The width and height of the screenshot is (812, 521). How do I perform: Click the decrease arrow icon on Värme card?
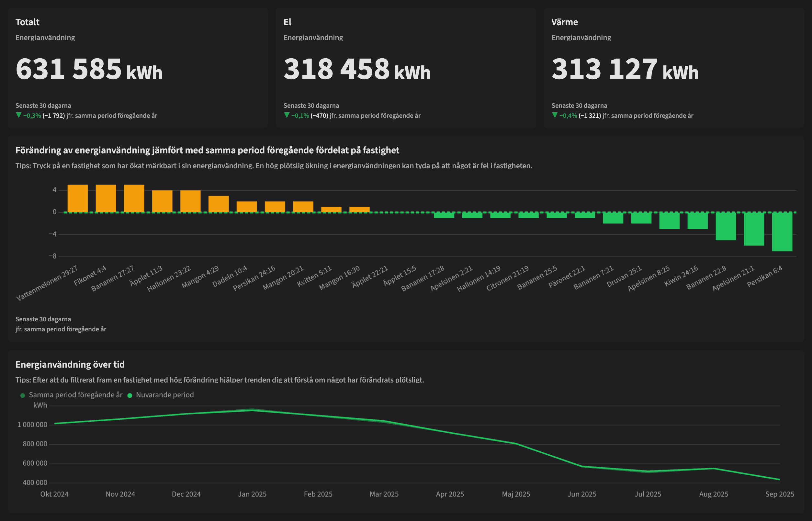[x=554, y=115]
